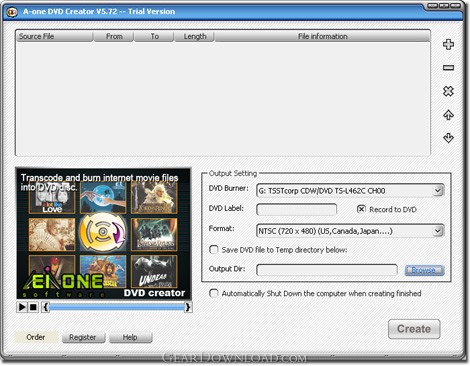
Task: Minimize the DVD Creator window
Action: click(433, 6)
